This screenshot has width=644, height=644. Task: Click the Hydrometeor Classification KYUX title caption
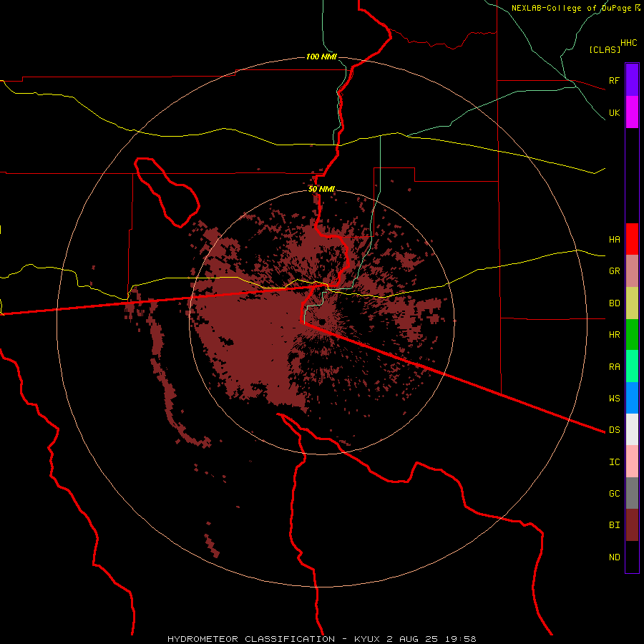(x=322, y=639)
